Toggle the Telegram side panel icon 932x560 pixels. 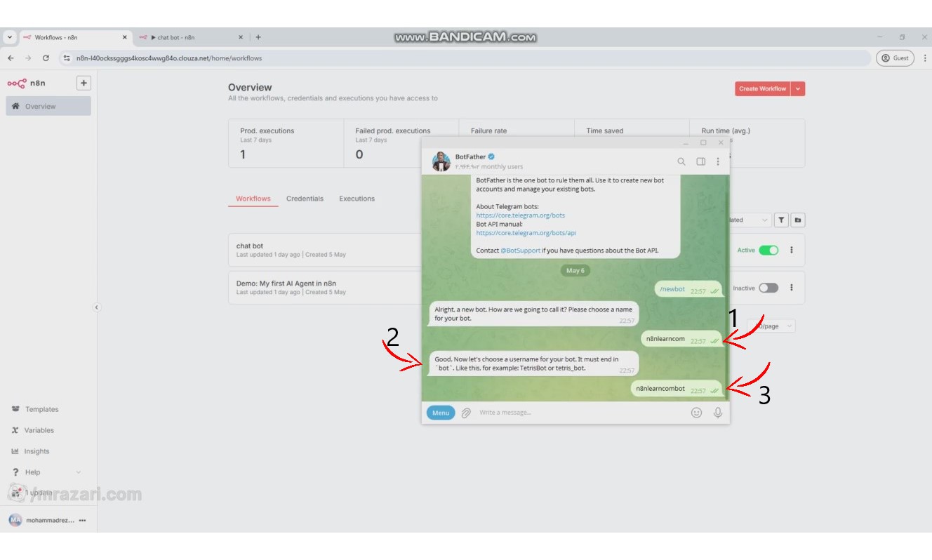(x=700, y=161)
